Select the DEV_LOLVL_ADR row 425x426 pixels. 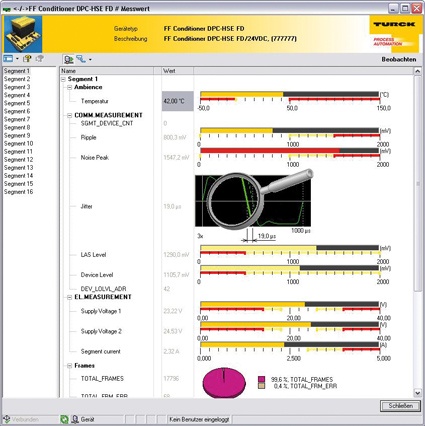[103, 289]
